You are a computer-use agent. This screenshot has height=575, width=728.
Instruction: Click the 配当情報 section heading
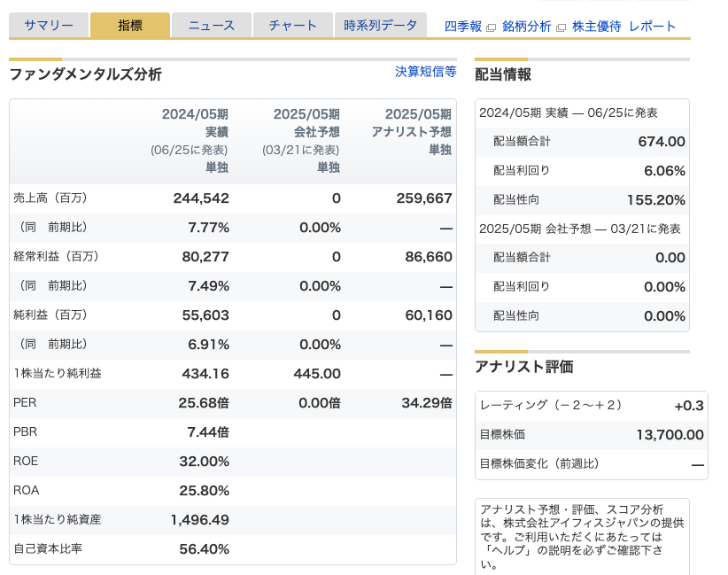pos(503,74)
